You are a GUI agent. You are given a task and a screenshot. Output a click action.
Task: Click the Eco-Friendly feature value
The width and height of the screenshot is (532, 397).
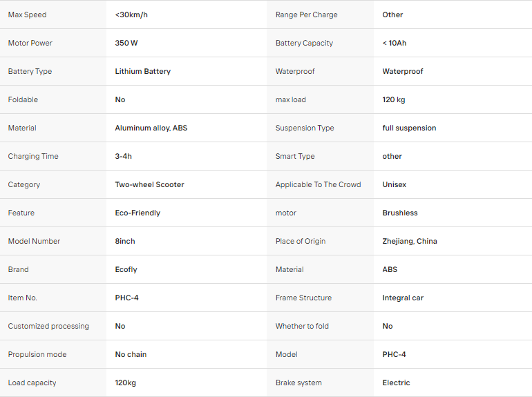point(137,213)
